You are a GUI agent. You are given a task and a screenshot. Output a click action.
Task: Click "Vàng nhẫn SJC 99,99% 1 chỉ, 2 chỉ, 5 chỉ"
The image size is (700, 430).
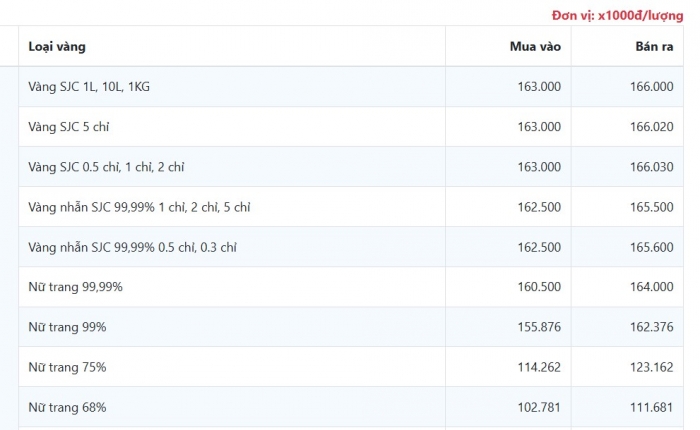coord(139,207)
